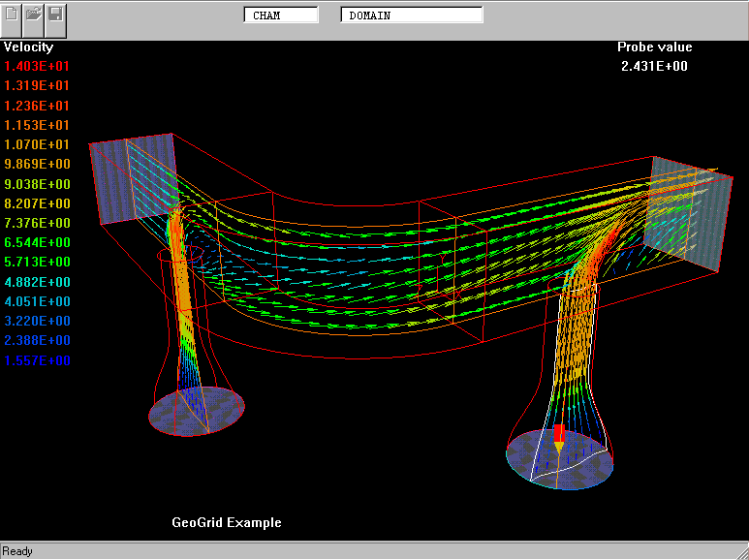
Task: Click the CHAM text field
Action: tap(280, 16)
